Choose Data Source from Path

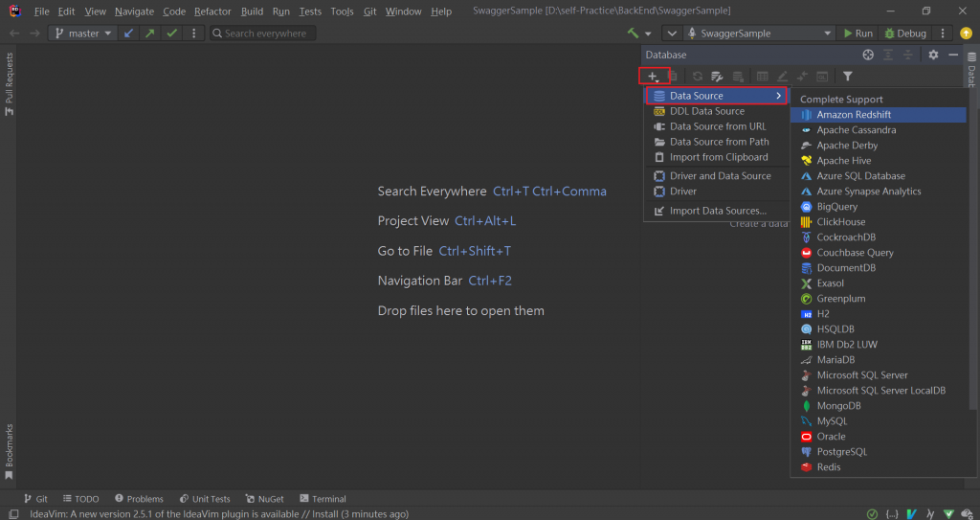[x=717, y=142]
